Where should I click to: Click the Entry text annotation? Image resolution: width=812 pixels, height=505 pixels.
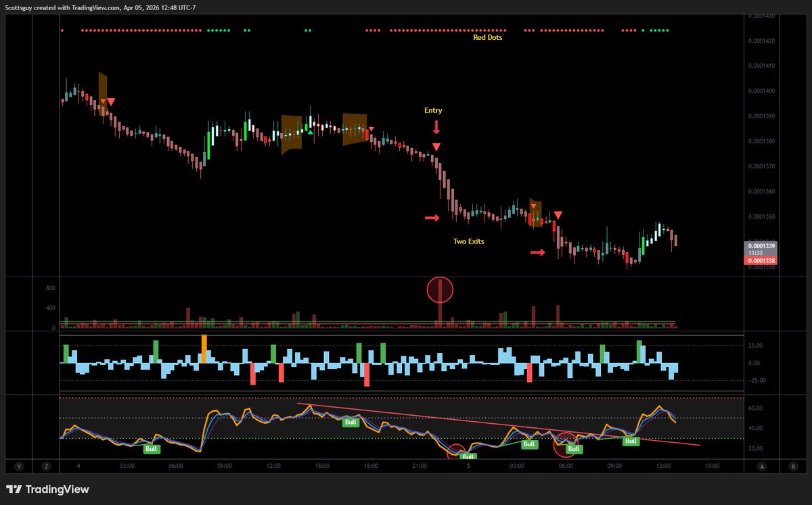pyautogui.click(x=432, y=110)
